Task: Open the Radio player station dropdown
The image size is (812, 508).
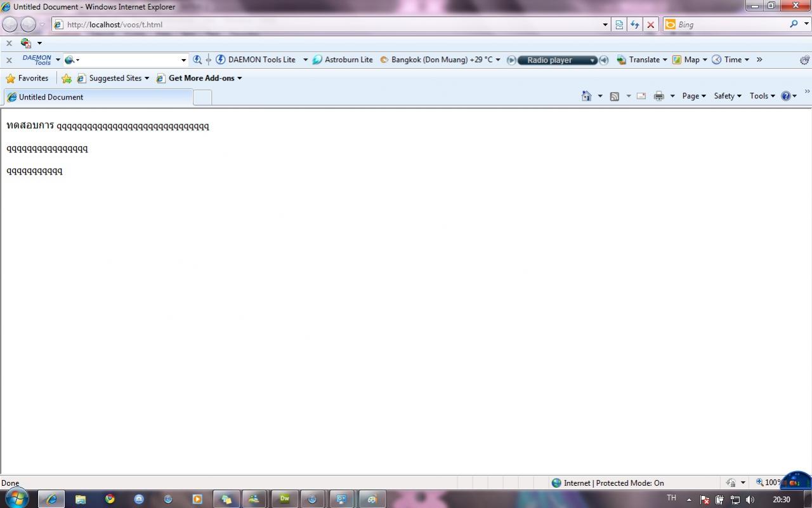Action: pos(593,60)
